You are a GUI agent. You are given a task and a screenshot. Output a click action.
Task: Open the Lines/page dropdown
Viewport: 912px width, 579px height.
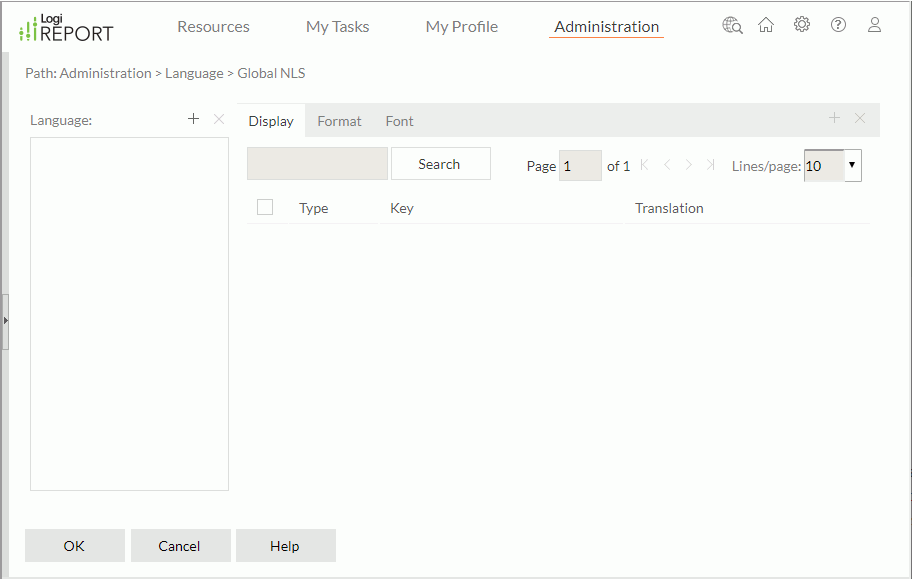(x=851, y=164)
